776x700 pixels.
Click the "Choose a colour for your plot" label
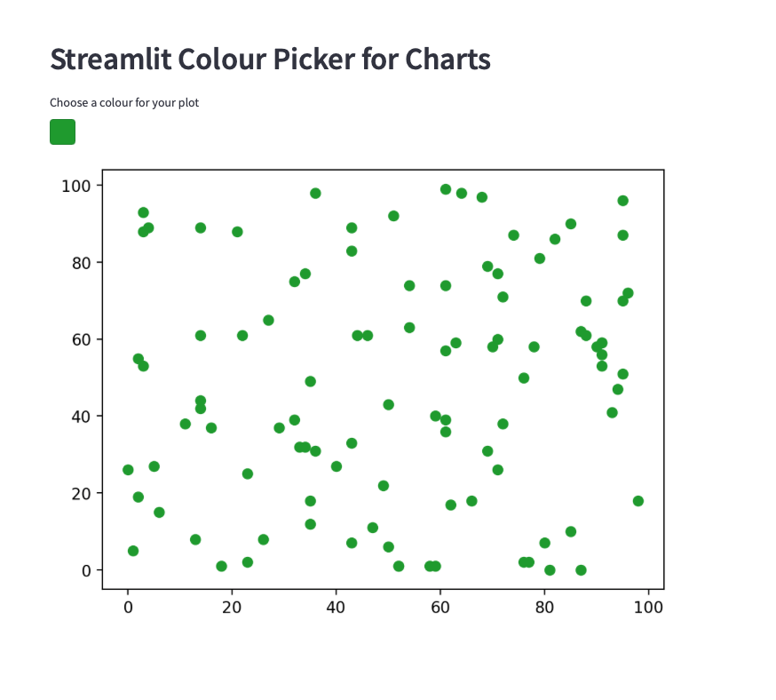(x=124, y=103)
